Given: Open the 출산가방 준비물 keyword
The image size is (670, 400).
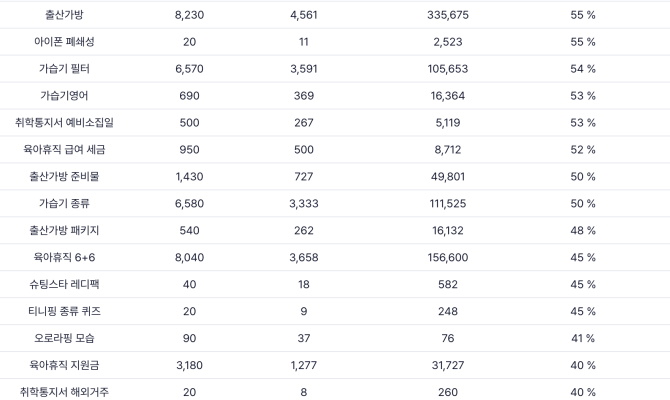Looking at the screenshot, I should tap(66, 177).
